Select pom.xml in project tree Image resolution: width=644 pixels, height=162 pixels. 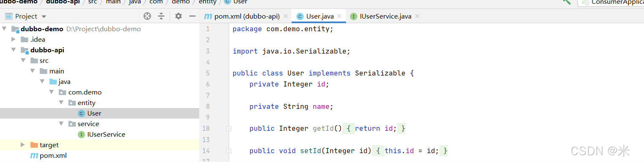(x=99, y=156)
